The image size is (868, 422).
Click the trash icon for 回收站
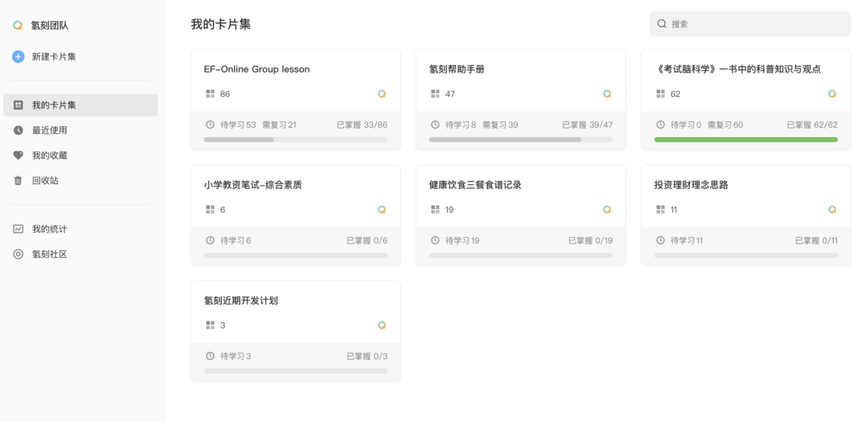click(19, 180)
